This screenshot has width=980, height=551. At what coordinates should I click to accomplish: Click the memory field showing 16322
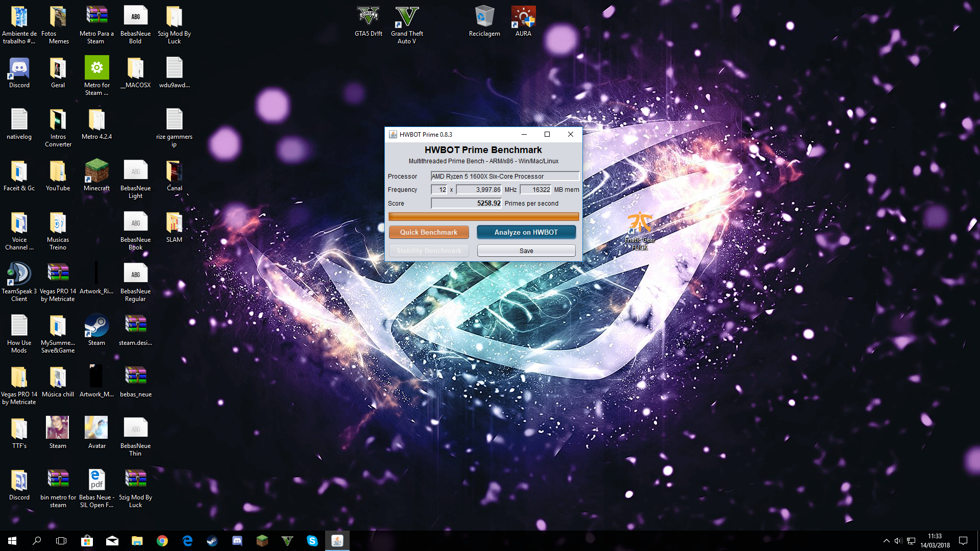pyautogui.click(x=536, y=189)
